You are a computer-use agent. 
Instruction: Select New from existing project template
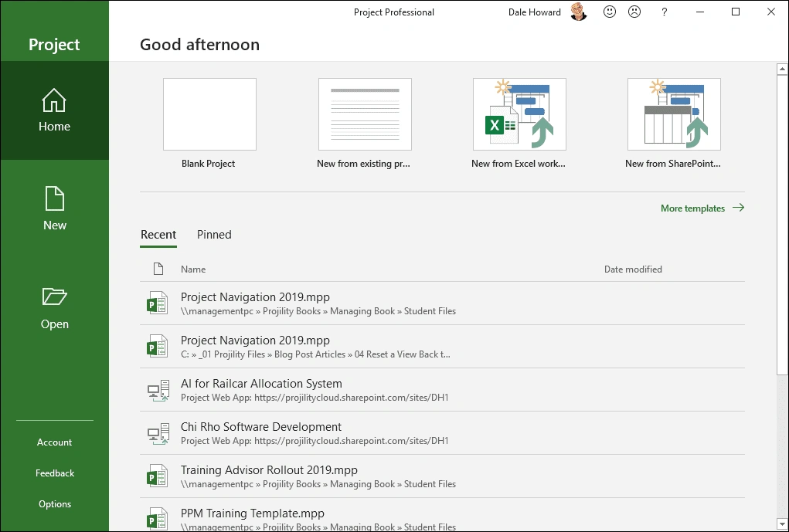pyautogui.click(x=365, y=114)
